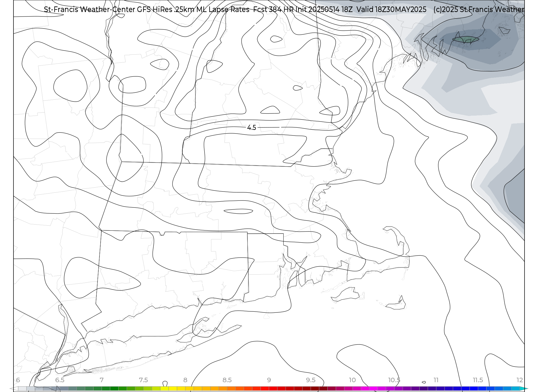Click the "(c)2025 St.Francis Weather" copyright text
Image resolution: width=538 pixels, height=392 pixels.
[x=479, y=10]
